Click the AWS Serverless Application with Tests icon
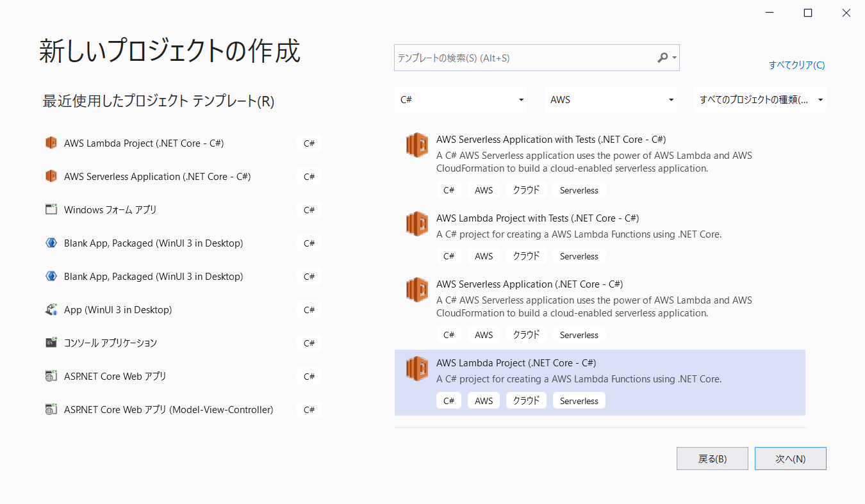 (417, 145)
